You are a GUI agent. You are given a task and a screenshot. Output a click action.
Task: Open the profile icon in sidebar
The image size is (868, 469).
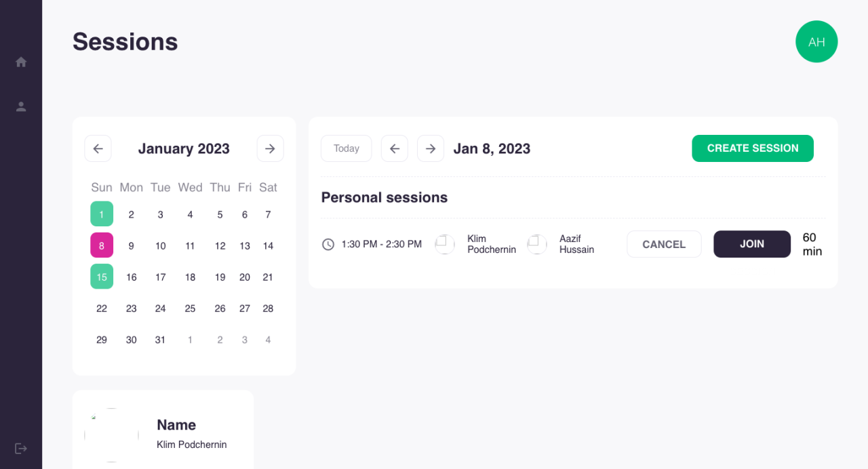21,106
